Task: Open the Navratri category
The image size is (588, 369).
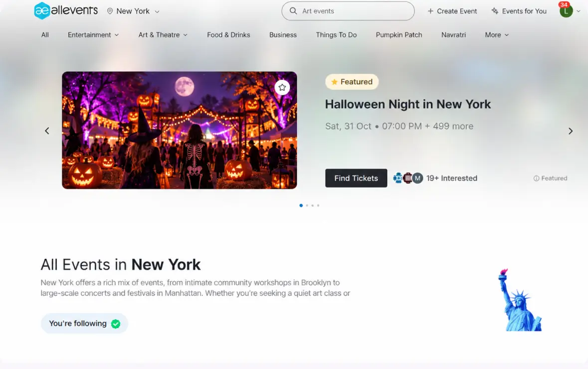Action: click(453, 35)
